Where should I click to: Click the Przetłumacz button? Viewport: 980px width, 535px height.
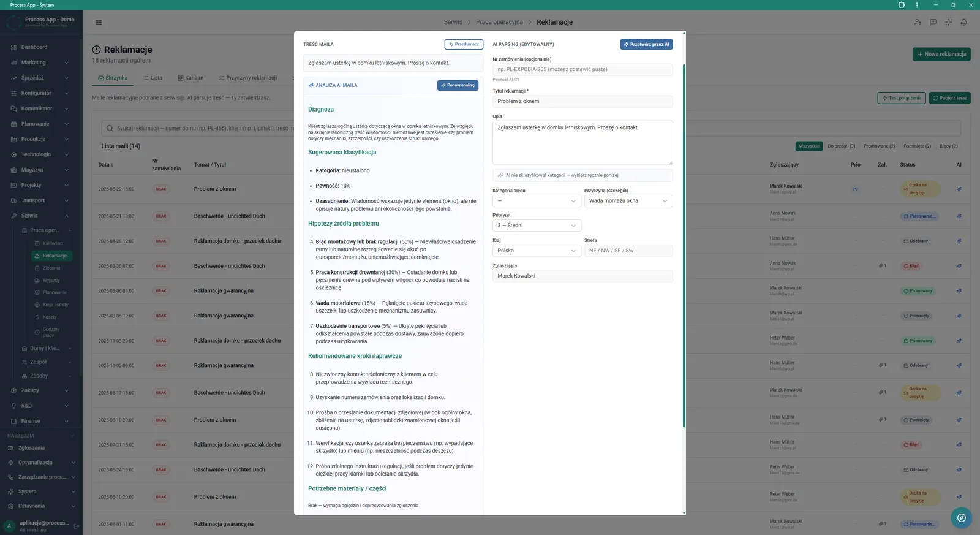(464, 44)
